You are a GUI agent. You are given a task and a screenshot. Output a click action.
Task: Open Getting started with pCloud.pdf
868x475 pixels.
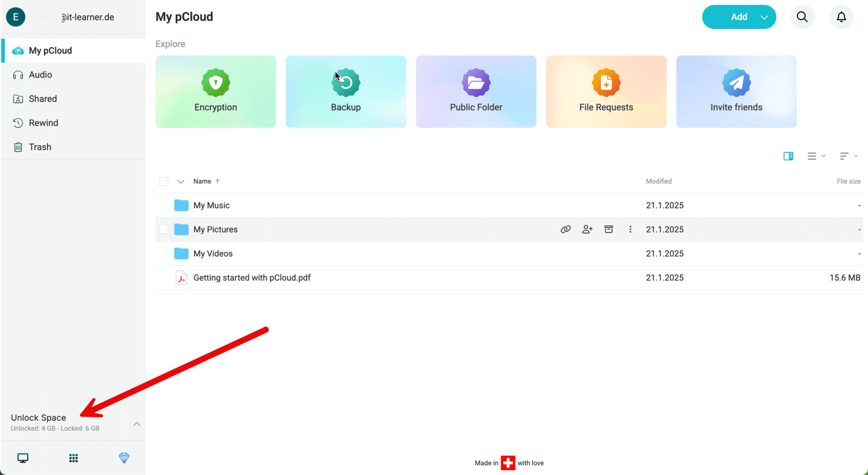pyautogui.click(x=252, y=278)
